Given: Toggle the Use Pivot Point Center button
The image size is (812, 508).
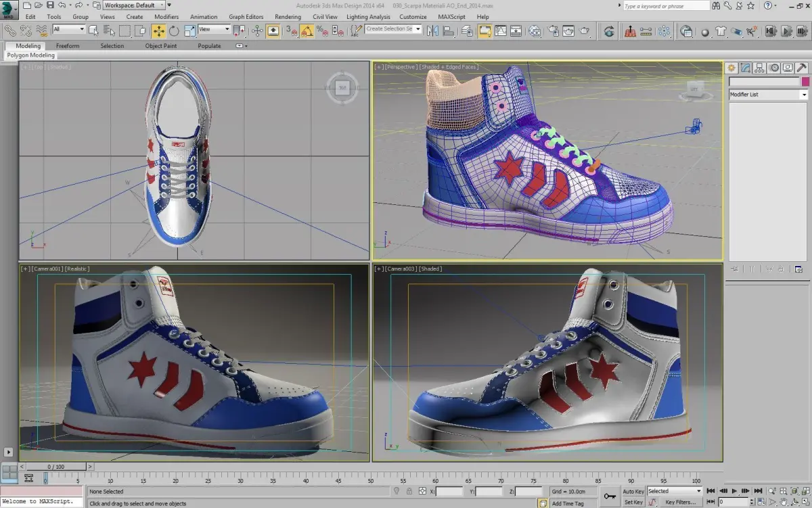Looking at the screenshot, I should click(x=240, y=30).
